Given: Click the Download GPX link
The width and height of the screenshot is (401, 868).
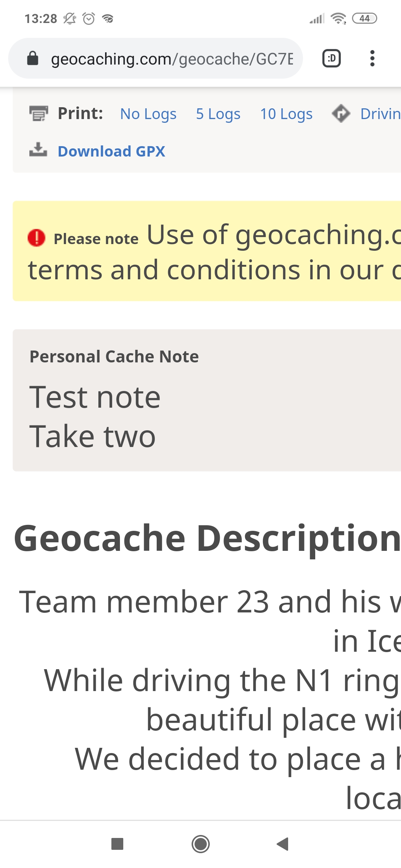Looking at the screenshot, I should [x=111, y=151].
